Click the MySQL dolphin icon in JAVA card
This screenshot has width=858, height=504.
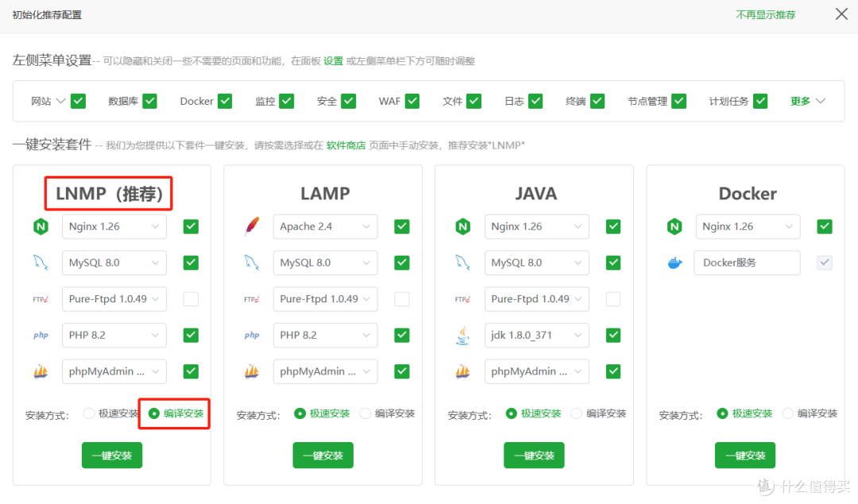pos(463,263)
